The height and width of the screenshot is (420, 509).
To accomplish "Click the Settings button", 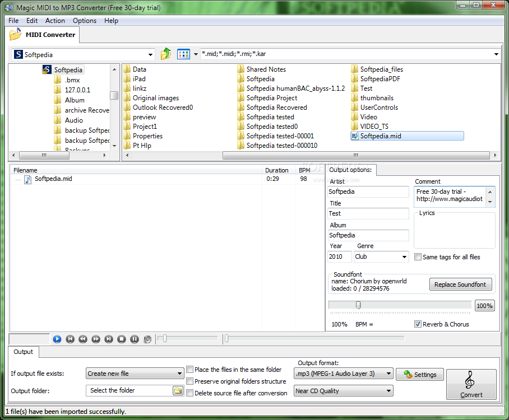I will 420,375.
